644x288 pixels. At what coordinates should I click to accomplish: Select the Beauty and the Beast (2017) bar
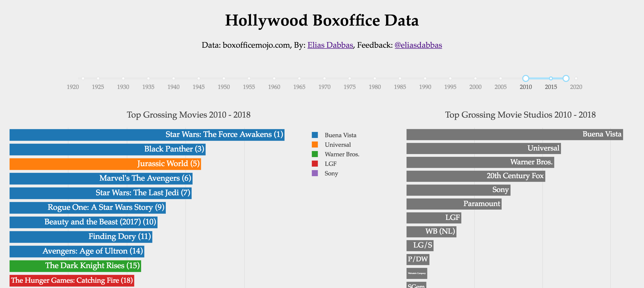pos(84,222)
